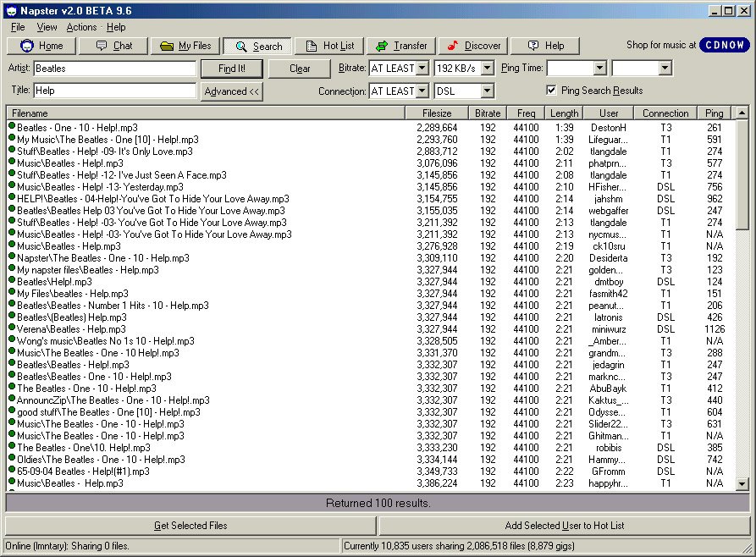Sort by the Ping column header

pyautogui.click(x=714, y=113)
